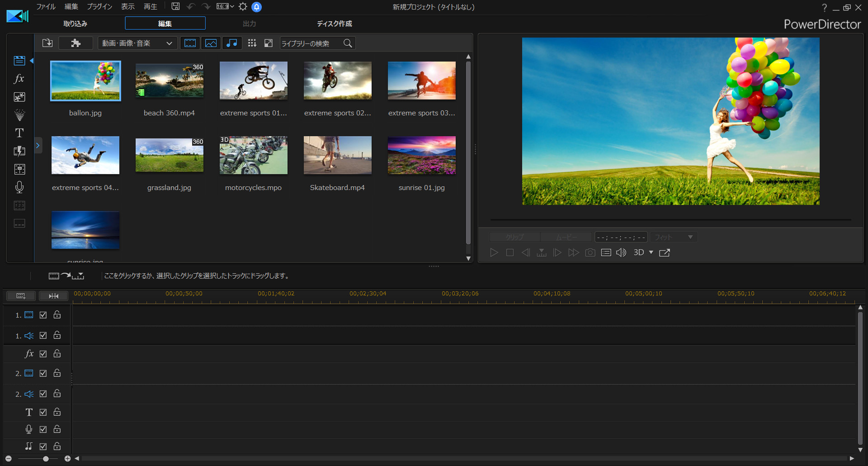Click the library scroll down arrow
This screenshot has width=868, height=466.
pos(468,258)
